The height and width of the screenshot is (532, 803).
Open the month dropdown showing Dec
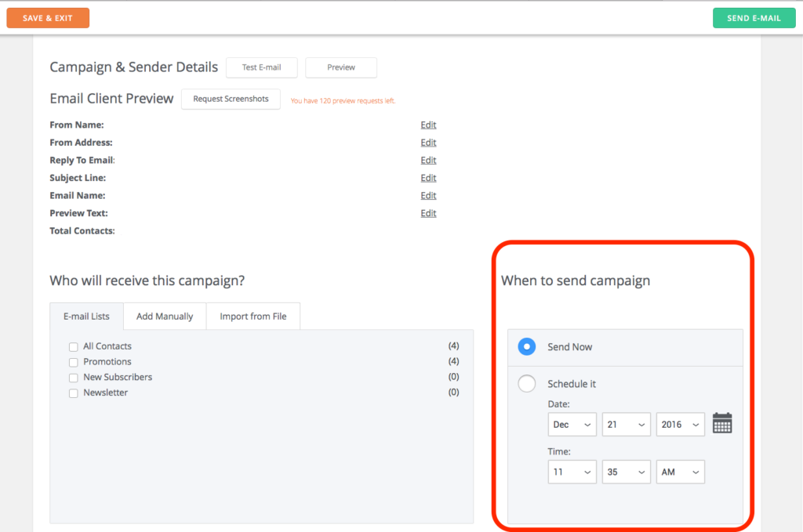pos(572,424)
